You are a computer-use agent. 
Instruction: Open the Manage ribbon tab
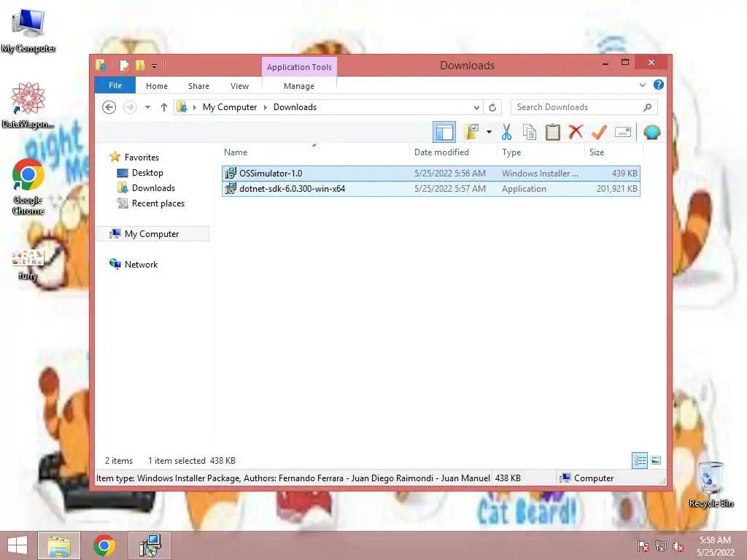coord(298,86)
